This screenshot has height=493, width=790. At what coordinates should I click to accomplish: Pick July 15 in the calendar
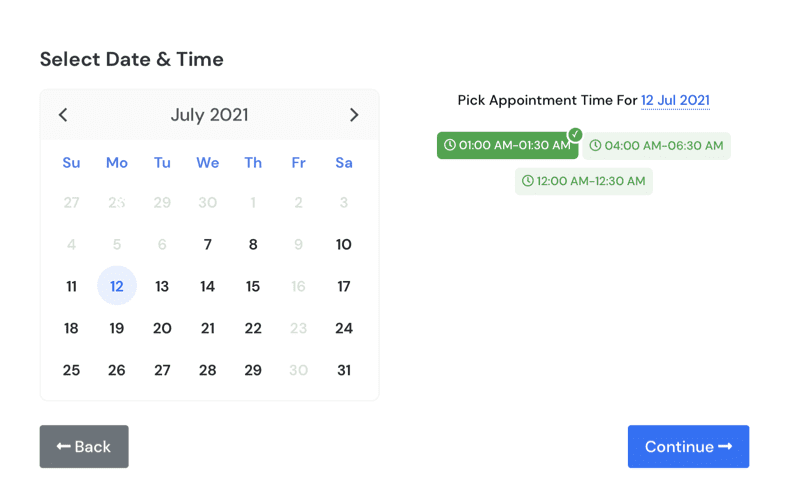tap(253, 287)
